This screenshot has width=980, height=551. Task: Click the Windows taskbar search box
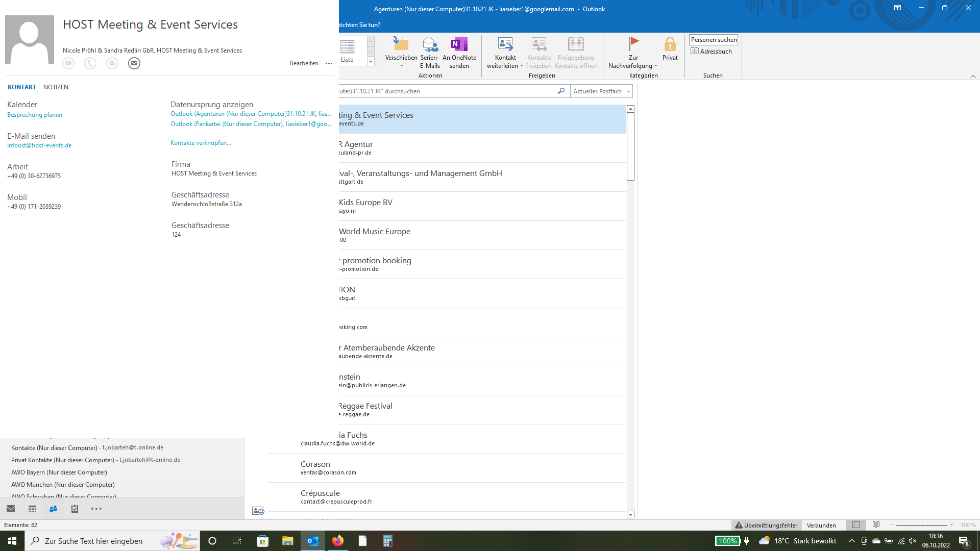click(112, 541)
